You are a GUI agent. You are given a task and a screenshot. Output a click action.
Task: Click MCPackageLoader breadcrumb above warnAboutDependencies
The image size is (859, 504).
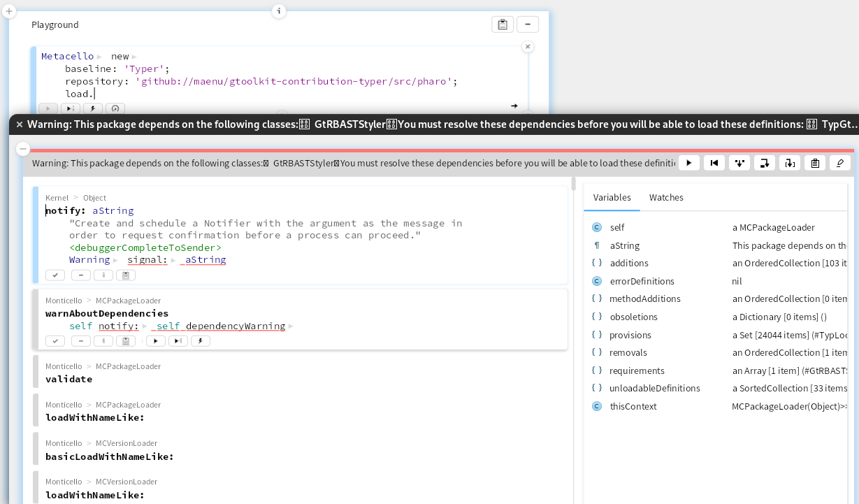128,301
